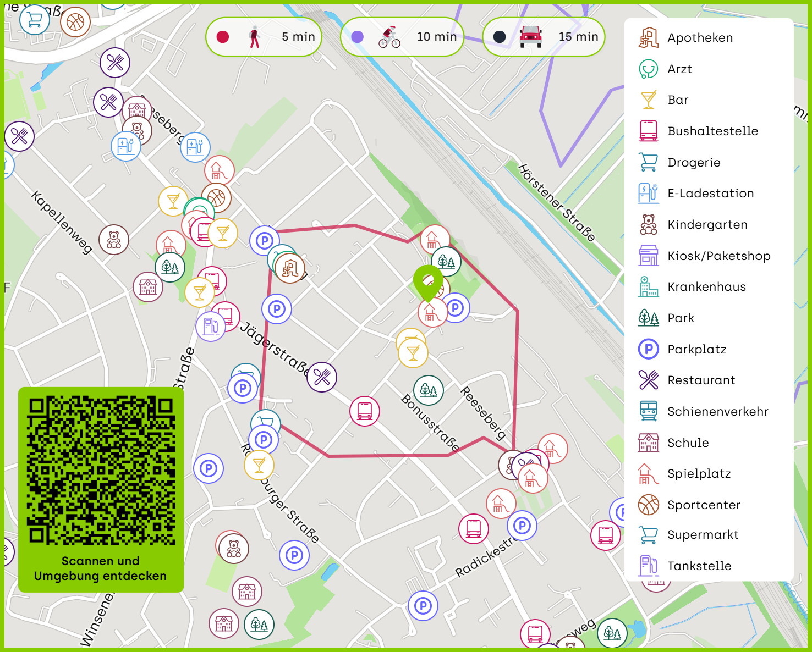Click the Parkplatz P icon in legend
Screen dimensions: 812x652
[x=649, y=349]
